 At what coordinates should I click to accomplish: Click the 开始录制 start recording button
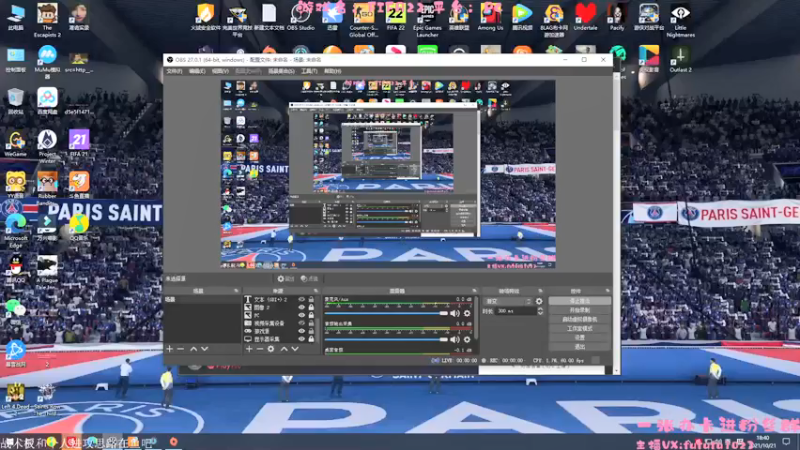coord(580,310)
